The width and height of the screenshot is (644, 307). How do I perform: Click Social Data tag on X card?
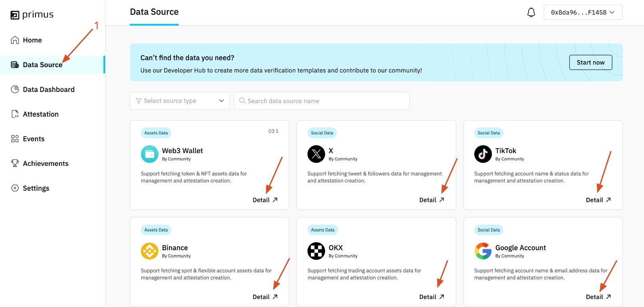tap(322, 133)
